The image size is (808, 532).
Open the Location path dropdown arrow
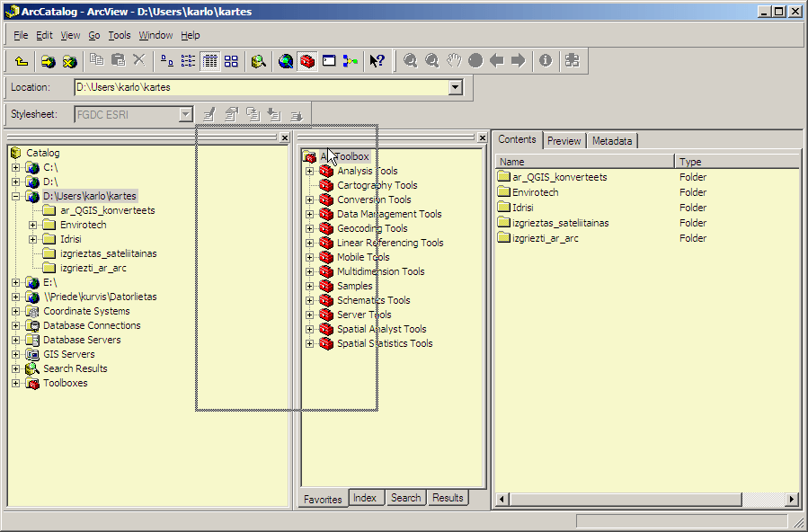tap(455, 87)
